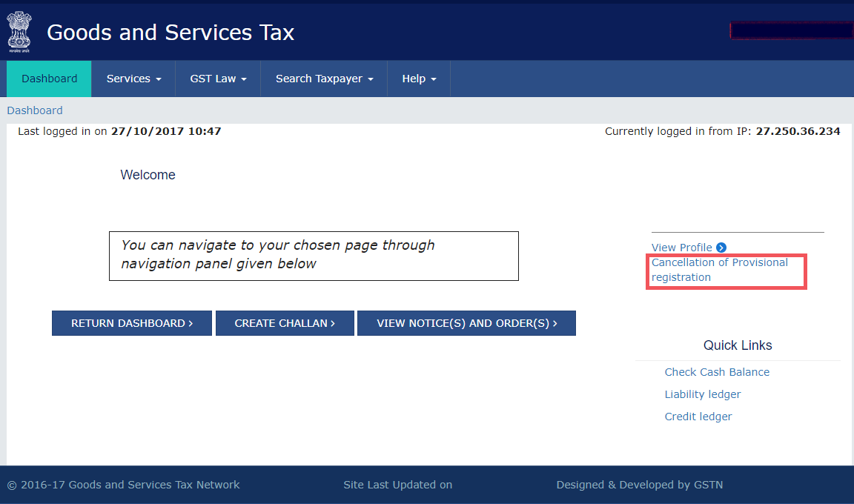Click the current IP address text
854x504 pixels.
798,131
